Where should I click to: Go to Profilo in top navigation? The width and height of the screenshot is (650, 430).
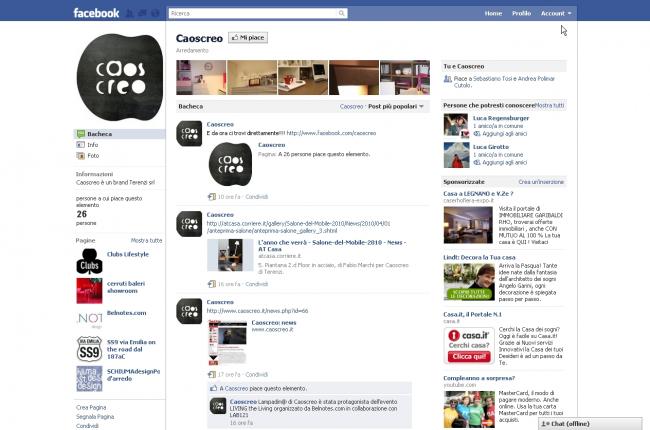pos(521,13)
